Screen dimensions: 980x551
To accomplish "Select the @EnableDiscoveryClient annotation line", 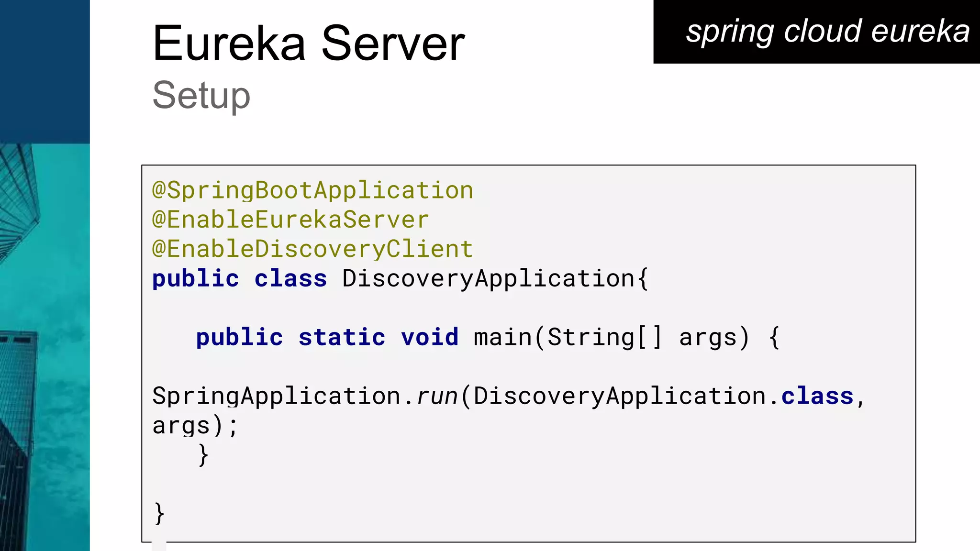I will [x=312, y=249].
